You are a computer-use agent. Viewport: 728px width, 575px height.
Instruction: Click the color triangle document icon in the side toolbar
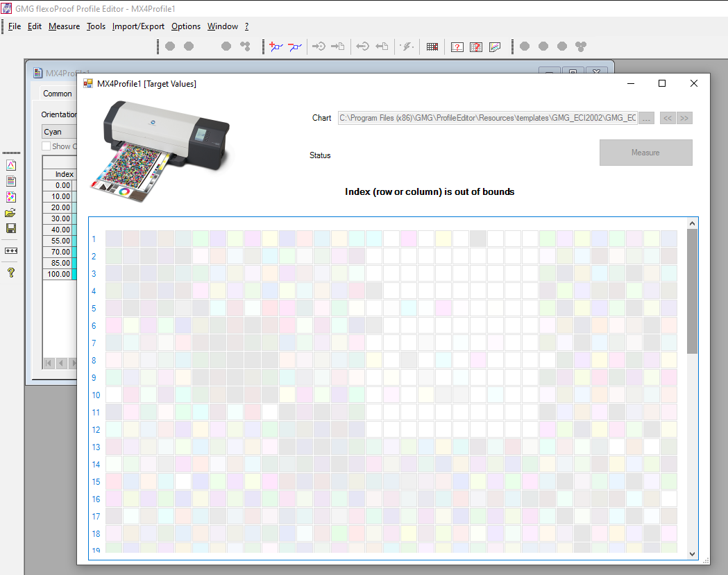click(11, 165)
